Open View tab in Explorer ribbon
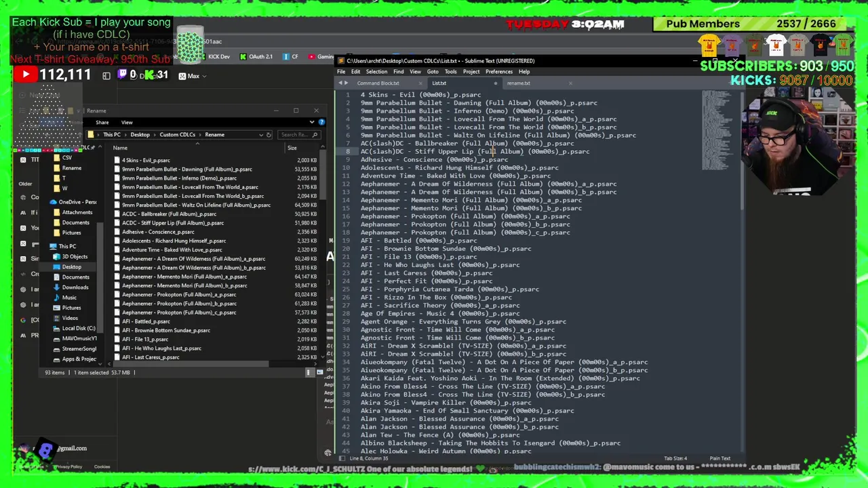This screenshot has height=488, width=868. point(127,123)
